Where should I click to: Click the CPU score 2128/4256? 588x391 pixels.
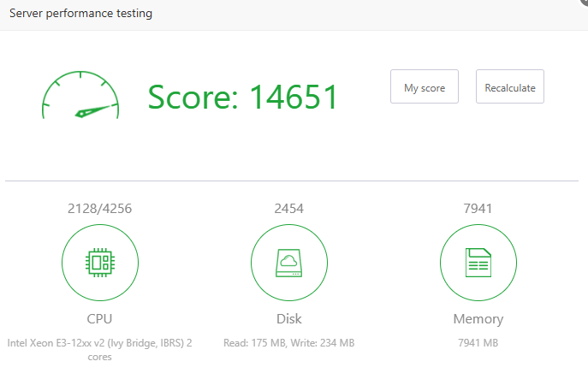(x=100, y=208)
